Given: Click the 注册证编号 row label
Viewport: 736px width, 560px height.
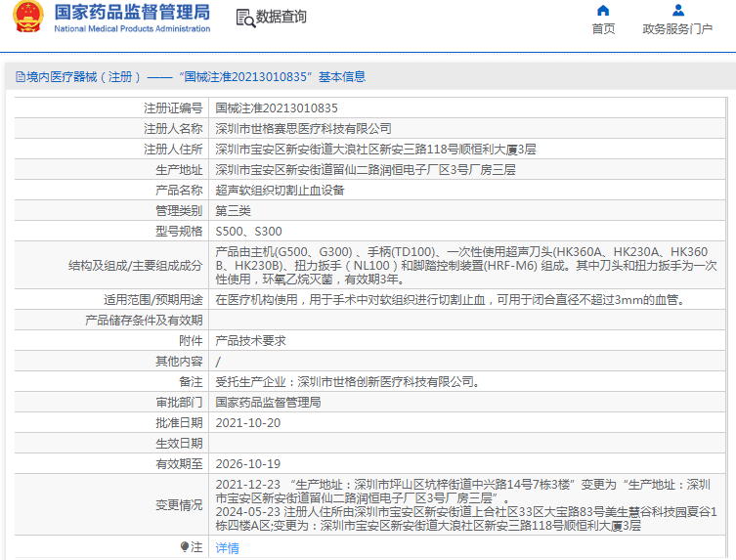Looking at the screenshot, I should point(173,108).
